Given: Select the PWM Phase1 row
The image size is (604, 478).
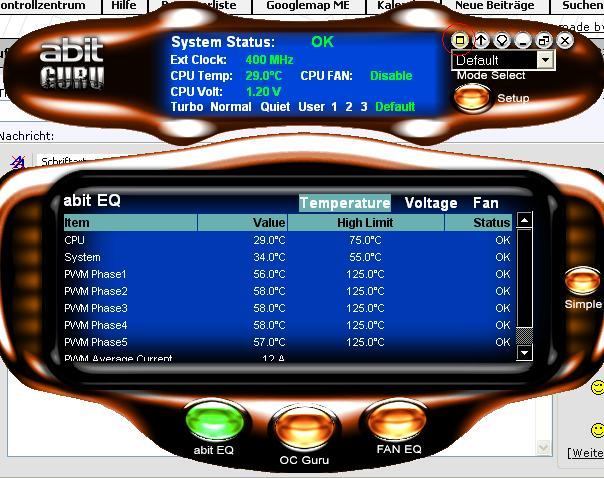Looking at the screenshot, I should pyautogui.click(x=288, y=274).
